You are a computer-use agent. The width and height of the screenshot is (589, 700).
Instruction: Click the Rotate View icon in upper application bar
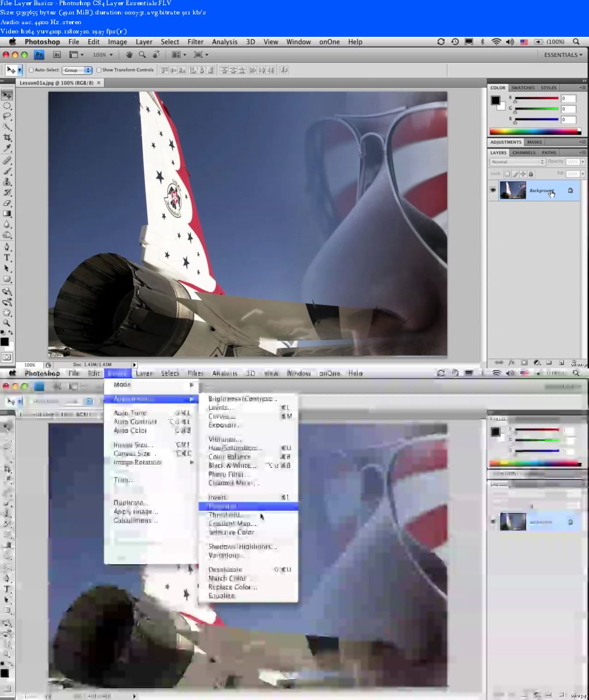coord(156,55)
